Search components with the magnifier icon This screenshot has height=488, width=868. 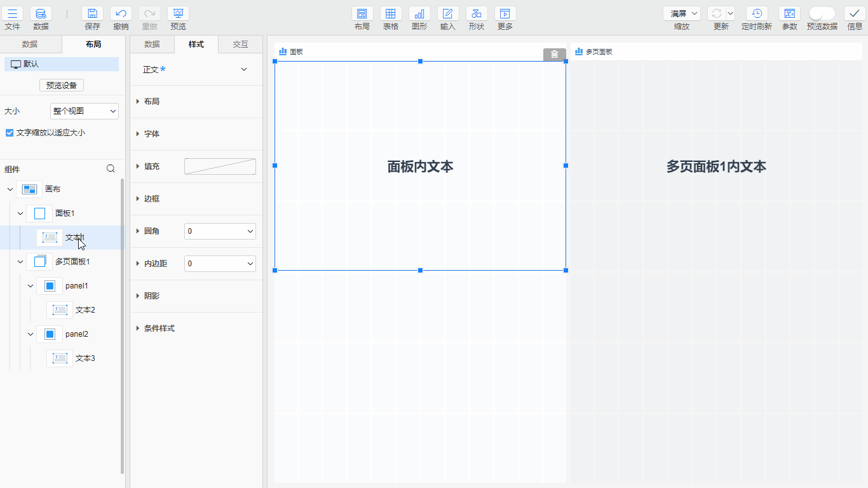click(x=111, y=169)
